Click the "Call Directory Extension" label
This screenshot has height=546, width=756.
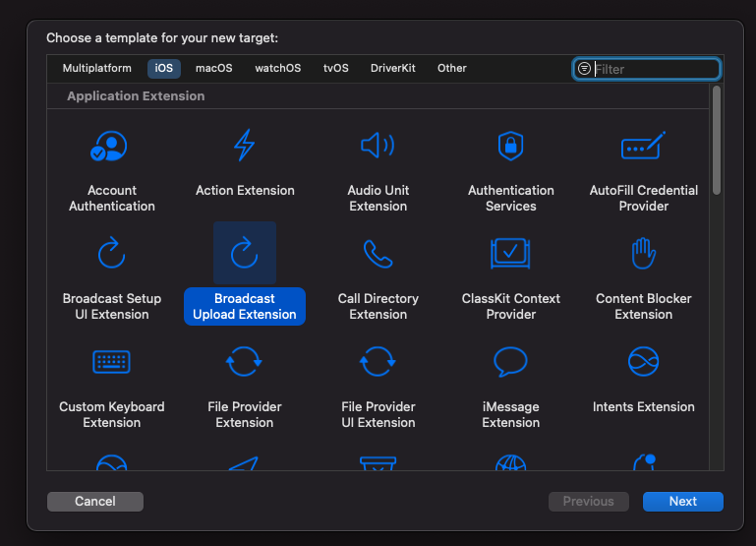click(x=378, y=306)
